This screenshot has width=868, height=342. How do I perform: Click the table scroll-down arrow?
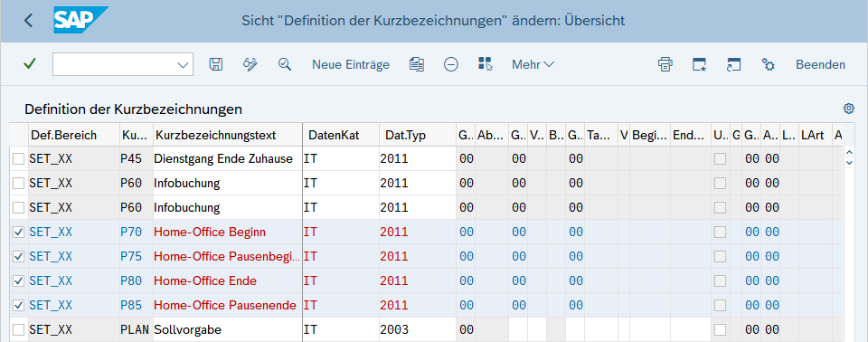tap(850, 163)
